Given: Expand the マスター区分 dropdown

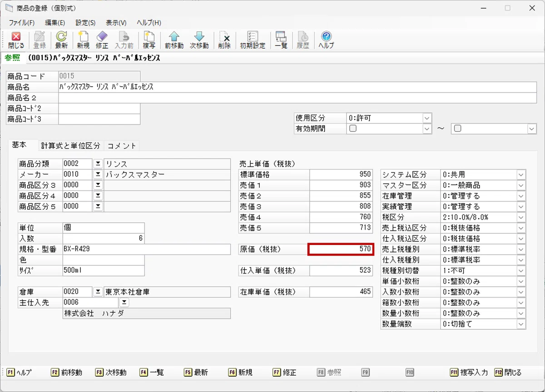Looking at the screenshot, I should [521, 186].
